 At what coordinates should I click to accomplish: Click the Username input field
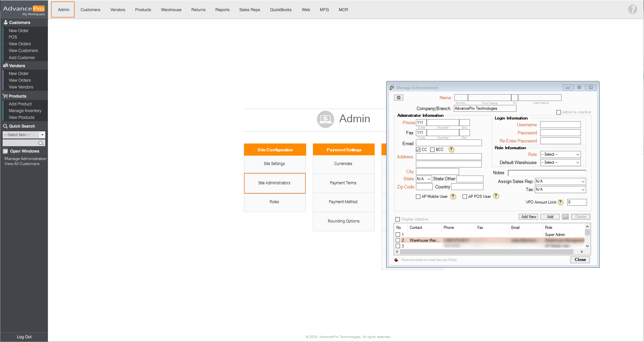(560, 125)
